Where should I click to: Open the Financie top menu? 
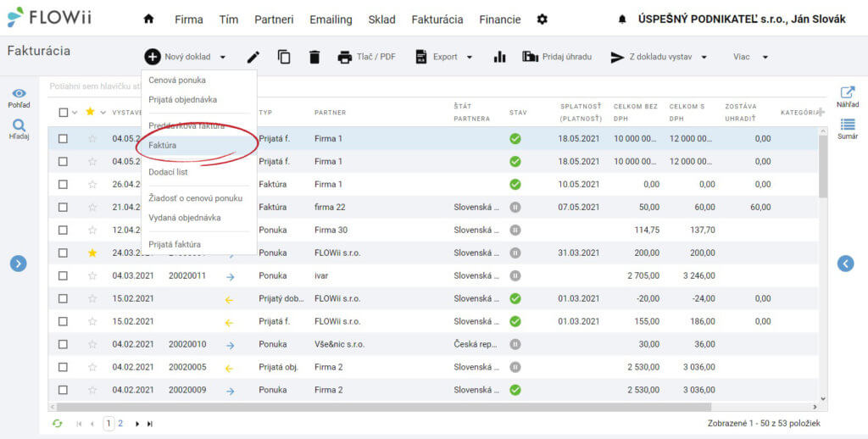500,19
